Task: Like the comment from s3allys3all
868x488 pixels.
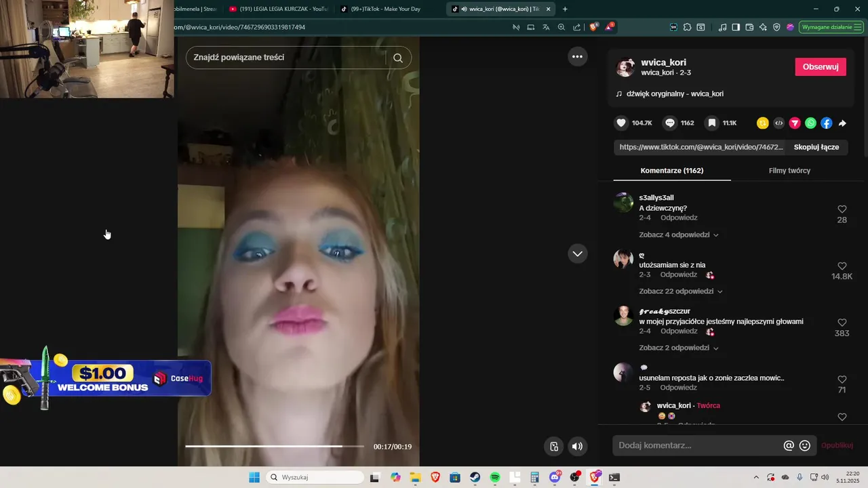Action: point(842,209)
